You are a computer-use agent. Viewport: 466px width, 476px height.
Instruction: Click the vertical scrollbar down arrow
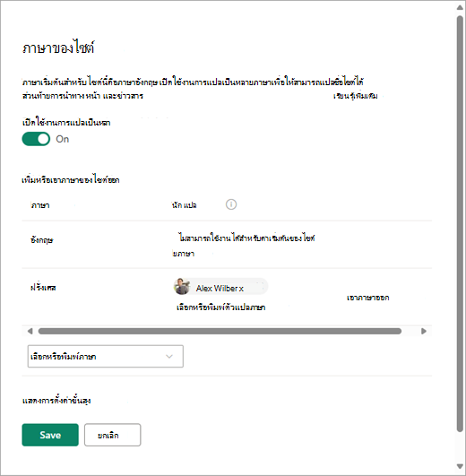(x=461, y=466)
